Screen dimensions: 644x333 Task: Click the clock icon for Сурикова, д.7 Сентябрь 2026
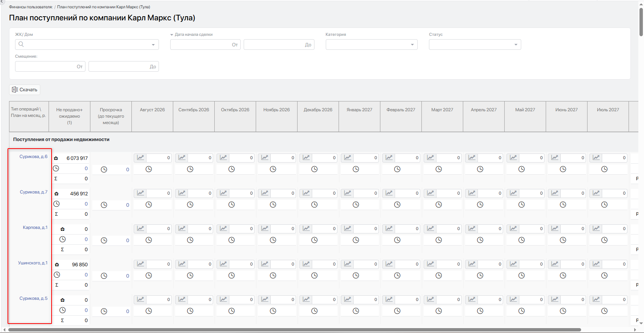[x=190, y=205]
